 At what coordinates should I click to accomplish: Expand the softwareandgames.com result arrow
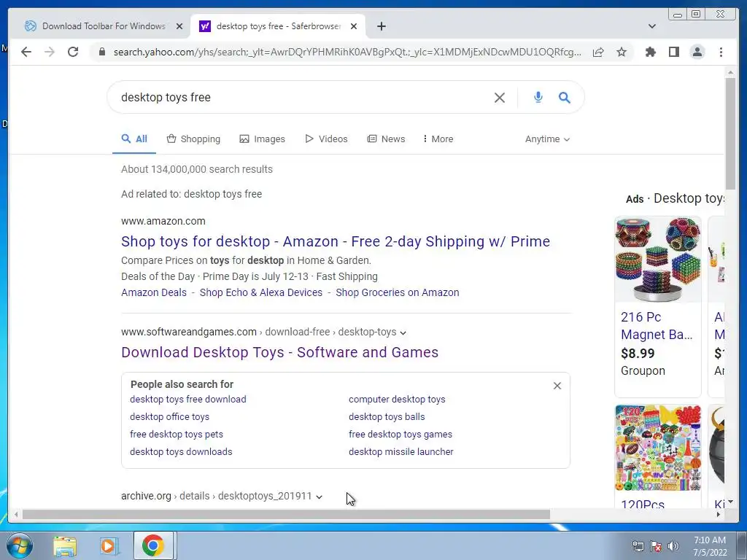tap(403, 332)
